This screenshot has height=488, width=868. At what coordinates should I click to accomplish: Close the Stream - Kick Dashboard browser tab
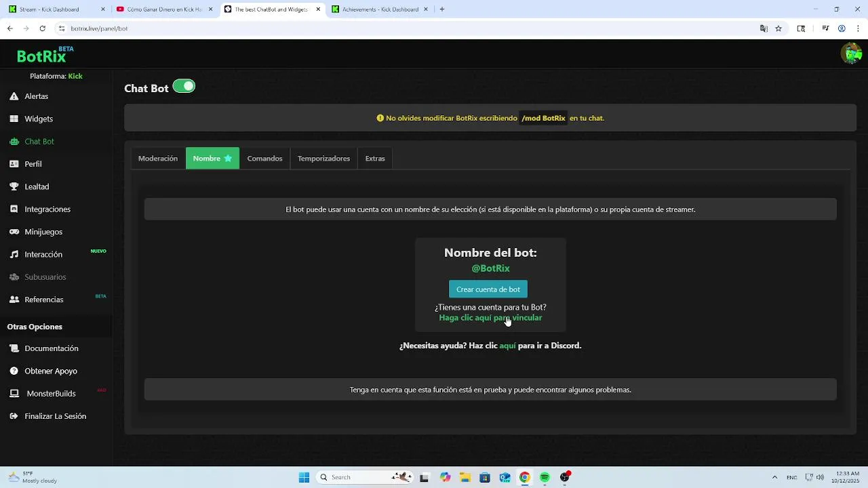[x=103, y=9]
